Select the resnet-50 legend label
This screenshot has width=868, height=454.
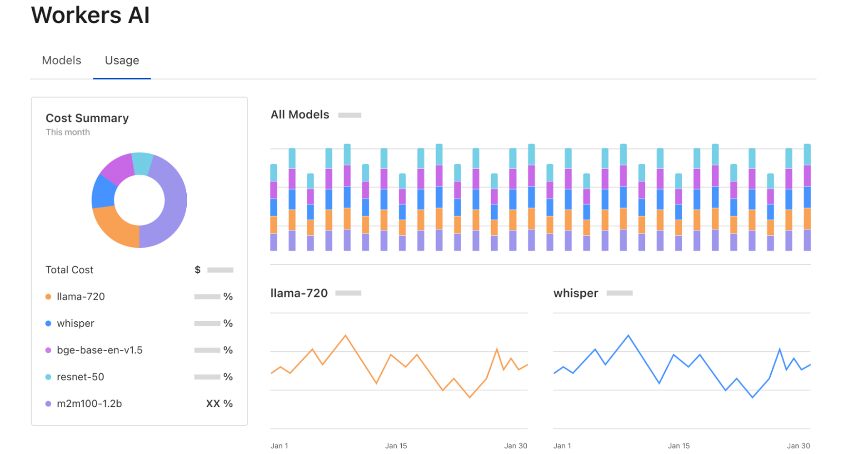(80, 377)
